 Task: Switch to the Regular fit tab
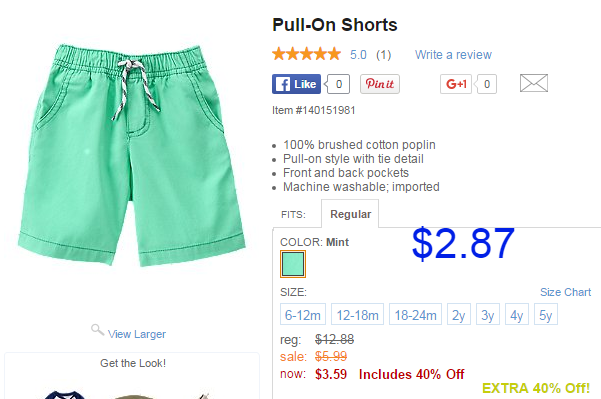(350, 214)
